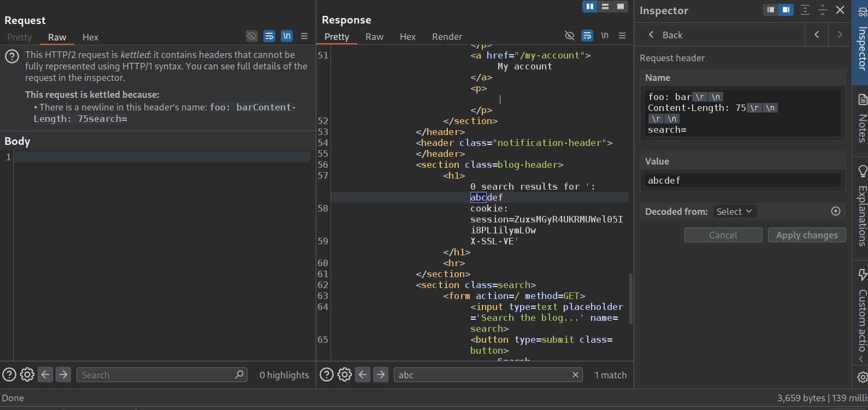Toggle non-printable characters in Request panel
Screen dimensions: 868x410
287,36
